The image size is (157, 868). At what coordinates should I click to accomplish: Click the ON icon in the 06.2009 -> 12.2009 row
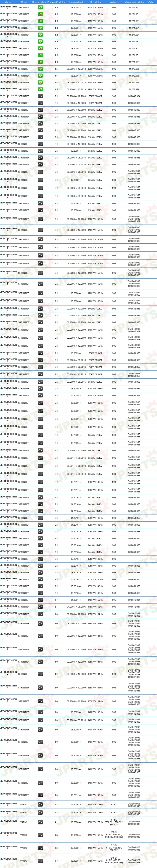[x=40, y=450]
